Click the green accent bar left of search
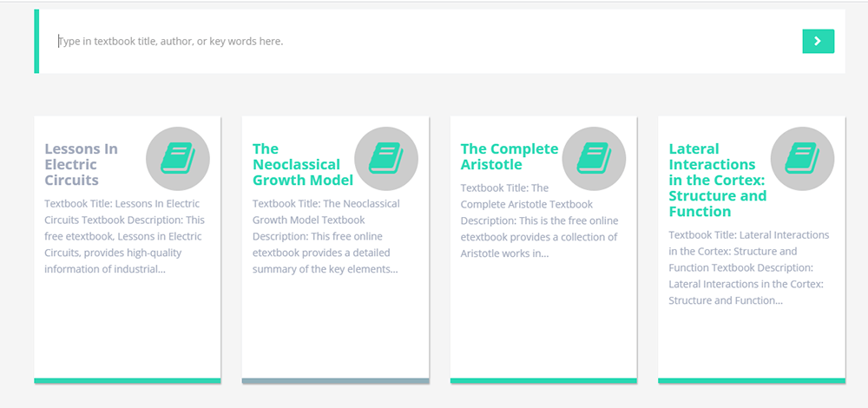 36,41
